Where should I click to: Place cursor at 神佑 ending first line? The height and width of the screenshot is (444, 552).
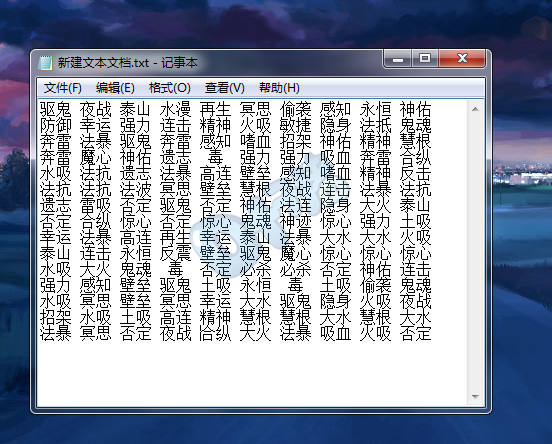[415, 109]
